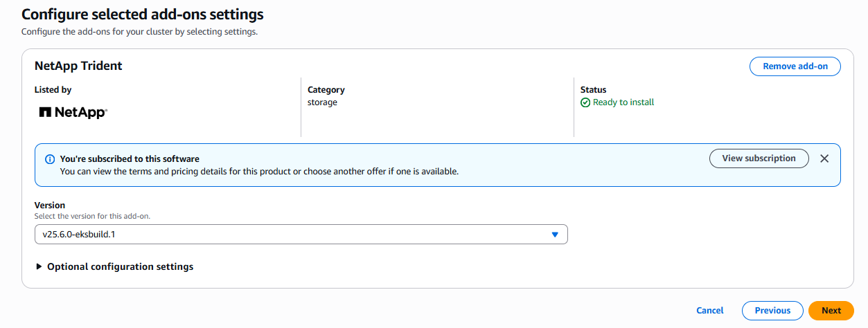Open the version dropdown arrow
The image size is (868, 328).
coord(554,235)
